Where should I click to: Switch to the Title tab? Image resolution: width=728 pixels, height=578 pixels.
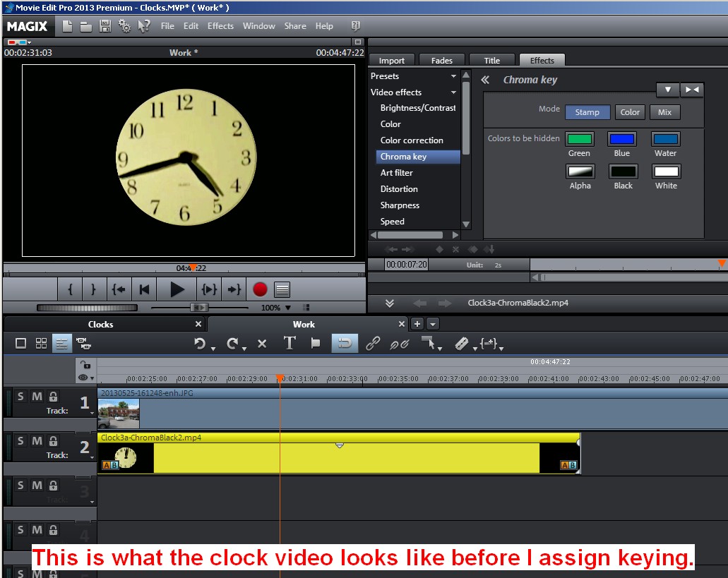[x=492, y=60]
